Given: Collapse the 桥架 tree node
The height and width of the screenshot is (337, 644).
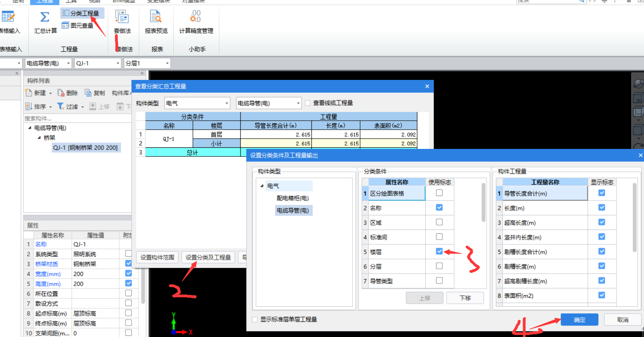Looking at the screenshot, I should pos(39,138).
